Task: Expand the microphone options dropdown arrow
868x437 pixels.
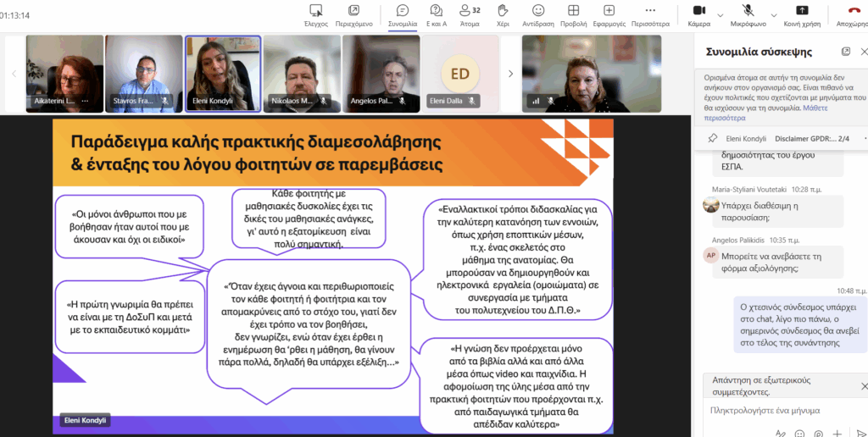Action: [x=771, y=14]
